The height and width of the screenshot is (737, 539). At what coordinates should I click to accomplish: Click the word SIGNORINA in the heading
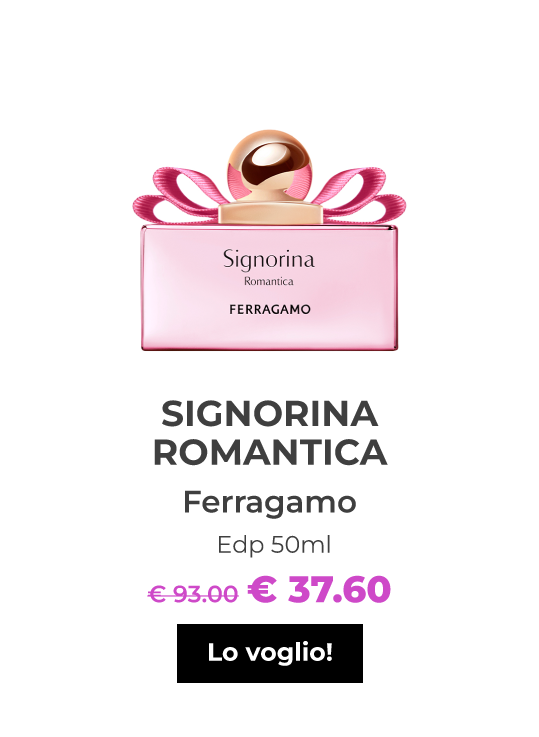[270, 415]
